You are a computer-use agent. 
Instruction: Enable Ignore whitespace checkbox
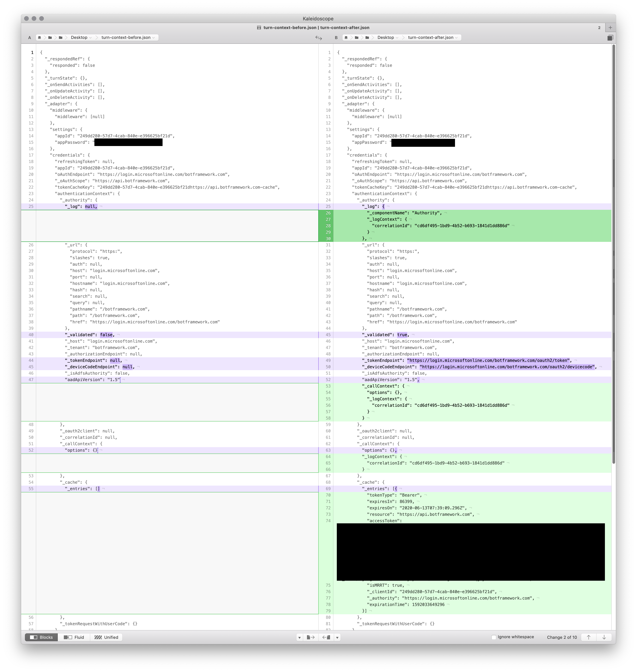494,637
